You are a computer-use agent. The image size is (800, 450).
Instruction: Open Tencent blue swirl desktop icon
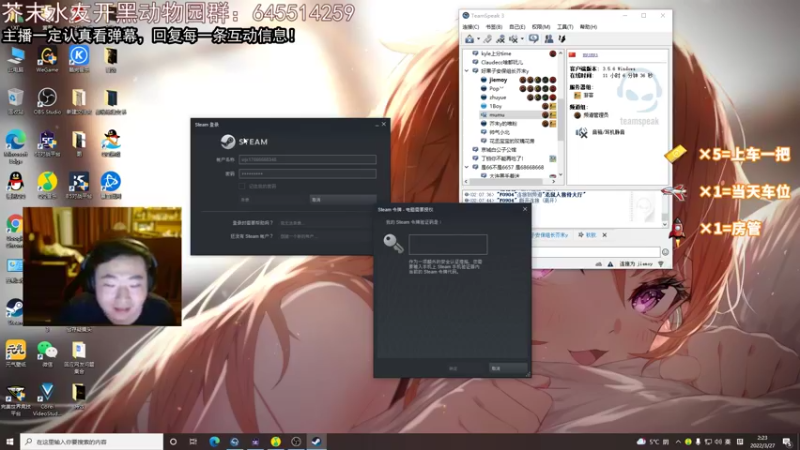(111, 185)
